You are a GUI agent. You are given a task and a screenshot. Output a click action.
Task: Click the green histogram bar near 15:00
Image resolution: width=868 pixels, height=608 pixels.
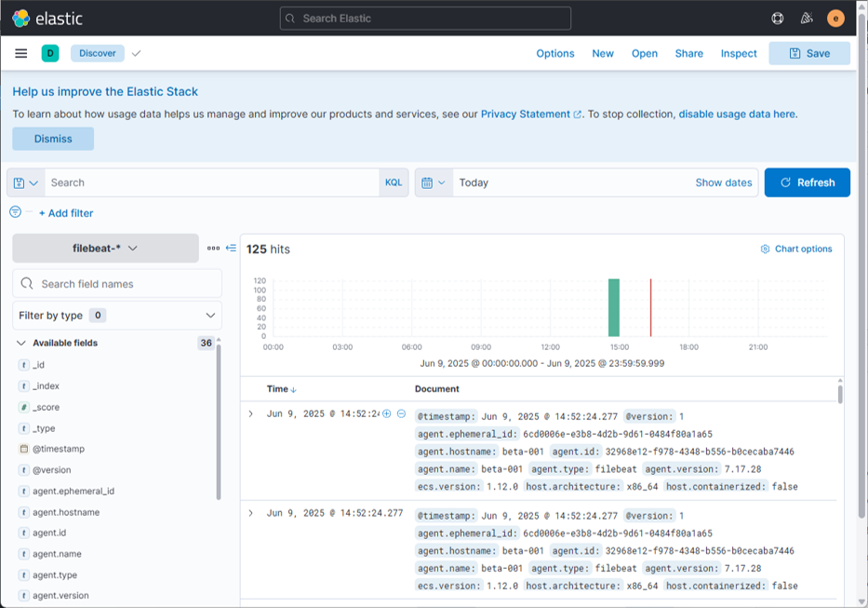click(613, 307)
